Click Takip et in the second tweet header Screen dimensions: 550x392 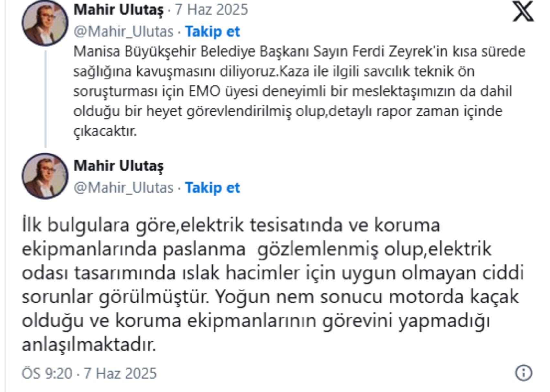pos(212,187)
